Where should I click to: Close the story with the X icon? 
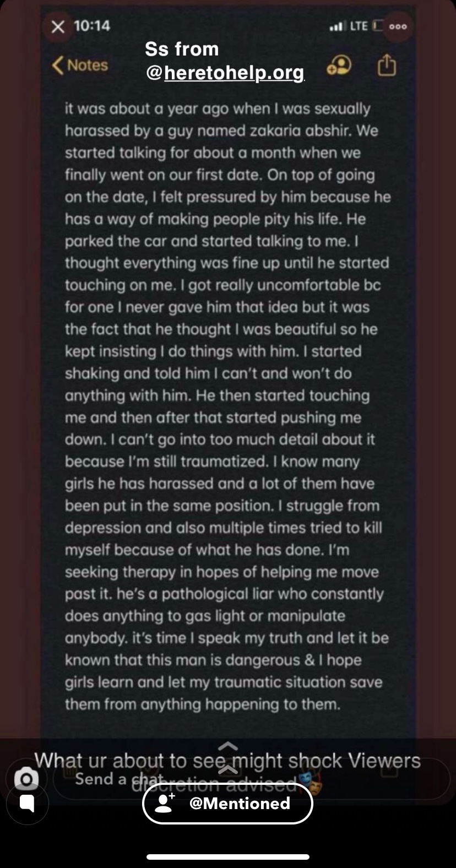coord(58,26)
